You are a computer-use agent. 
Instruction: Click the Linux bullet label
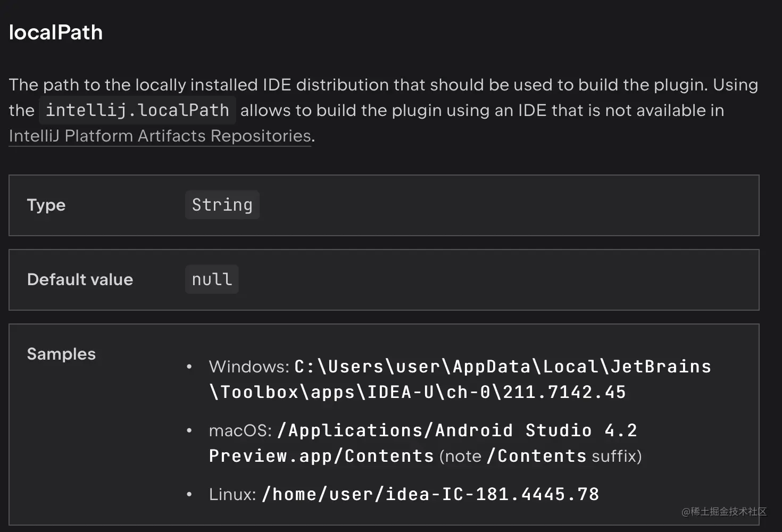pyautogui.click(x=232, y=494)
